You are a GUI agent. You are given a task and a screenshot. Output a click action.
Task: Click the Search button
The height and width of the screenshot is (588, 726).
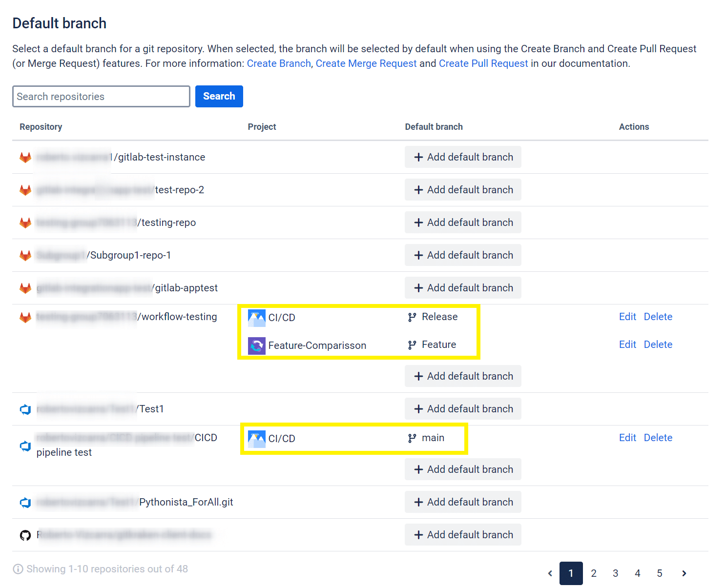coord(219,96)
